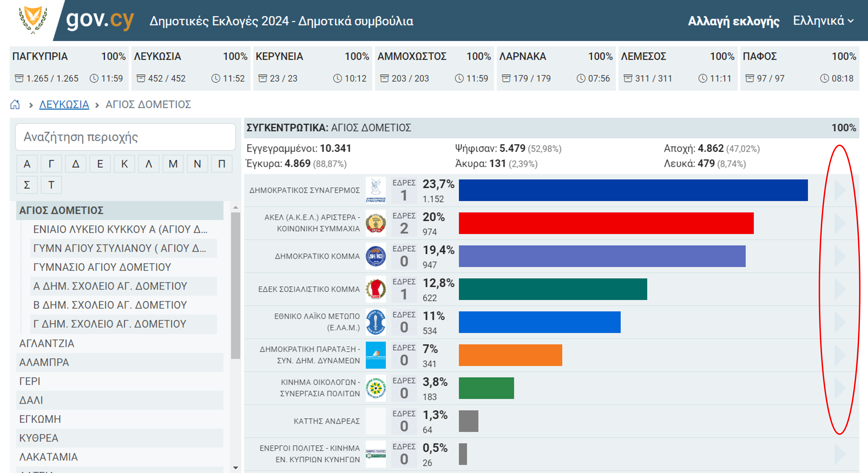Click the ballot box icon in ΛΑΡΝΑΚΑ card
Viewport: 868px width, 473px height.
point(506,79)
